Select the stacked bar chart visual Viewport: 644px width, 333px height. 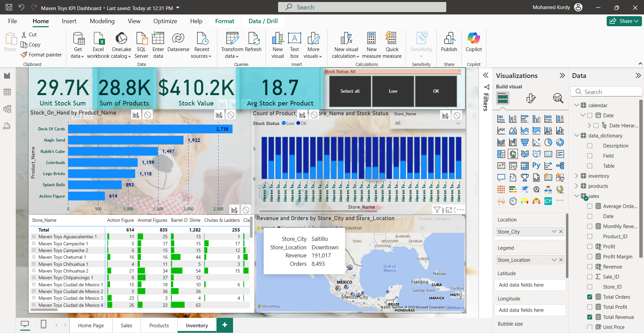pos(501,119)
